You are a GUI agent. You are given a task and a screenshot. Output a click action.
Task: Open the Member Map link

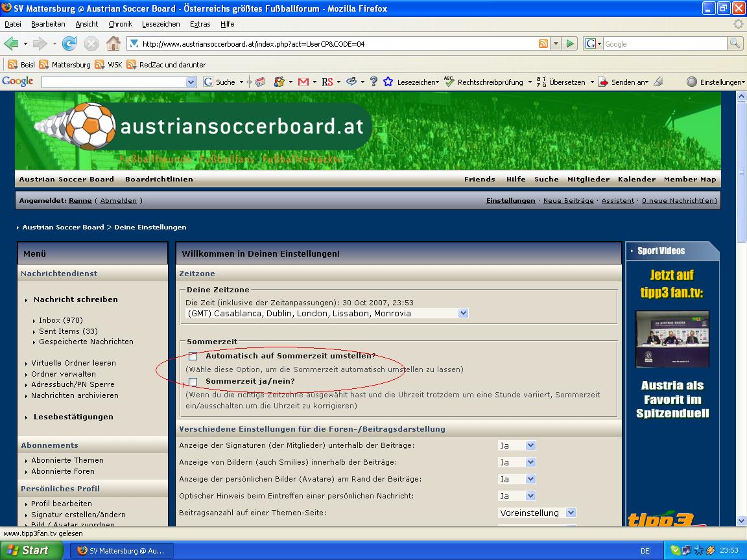[690, 179]
